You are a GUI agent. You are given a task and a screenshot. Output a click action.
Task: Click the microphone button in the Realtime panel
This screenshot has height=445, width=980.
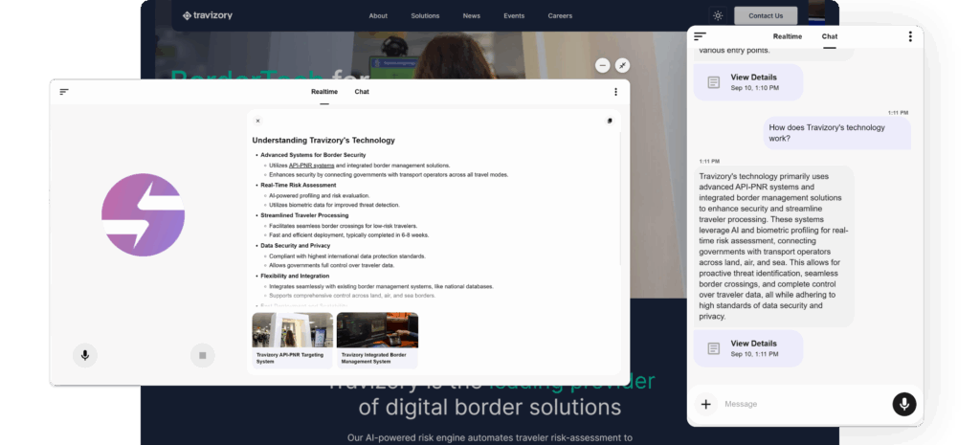(x=85, y=355)
